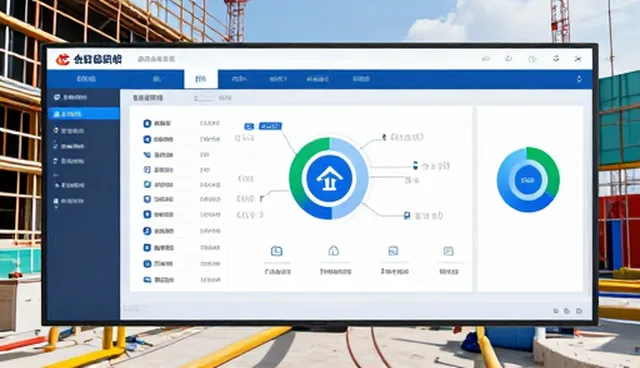The image size is (640, 368).
Task: Click the up-down arrows icon beside the title bar close button
Action: (x=556, y=59)
